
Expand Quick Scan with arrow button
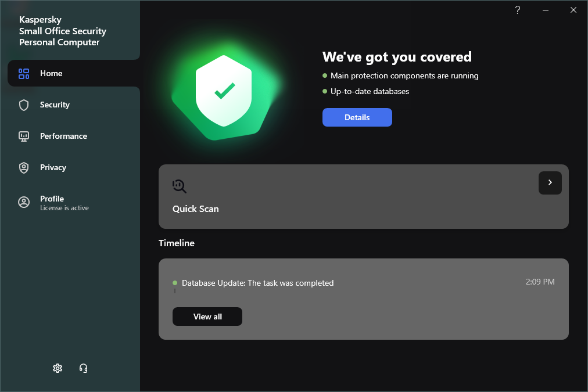point(550,183)
